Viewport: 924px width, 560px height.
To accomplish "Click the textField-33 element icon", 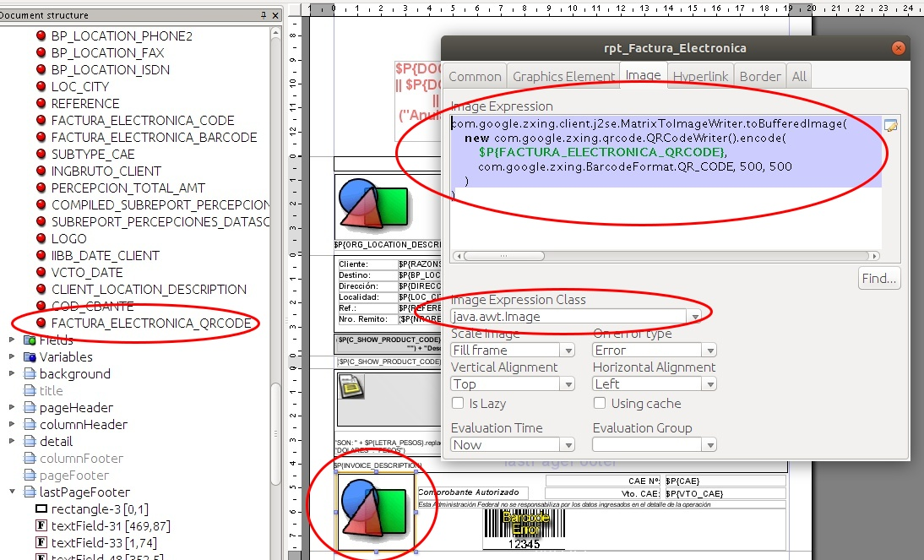I will 41,542.
